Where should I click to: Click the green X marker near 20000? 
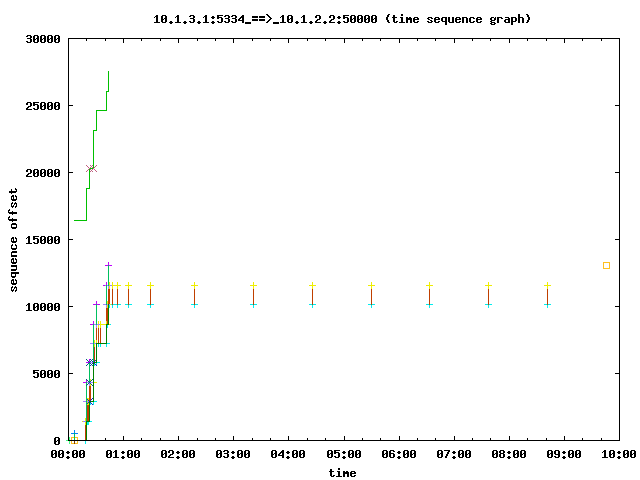(92, 168)
